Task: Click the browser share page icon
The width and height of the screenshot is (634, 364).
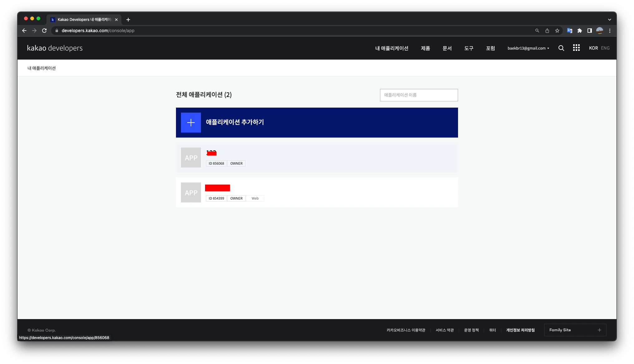Action: click(547, 31)
